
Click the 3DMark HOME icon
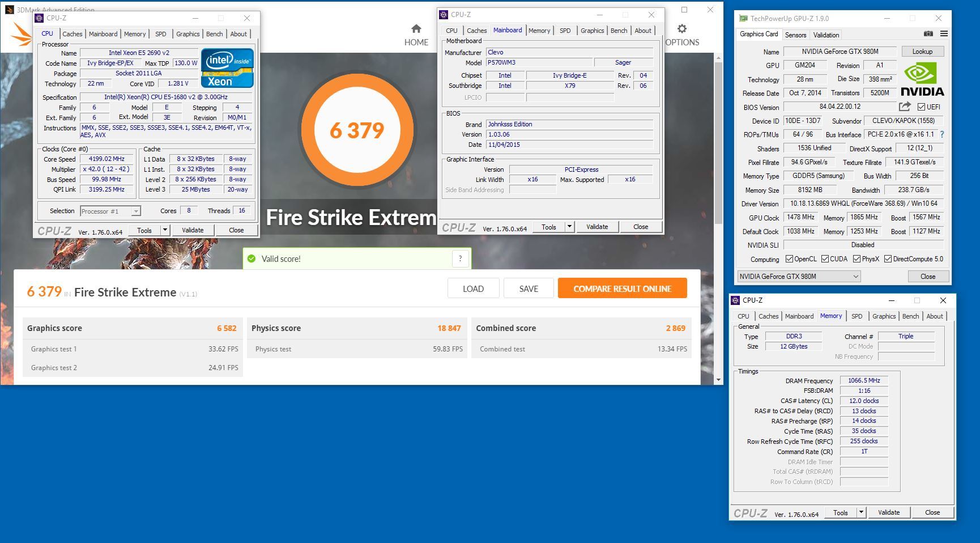416,29
